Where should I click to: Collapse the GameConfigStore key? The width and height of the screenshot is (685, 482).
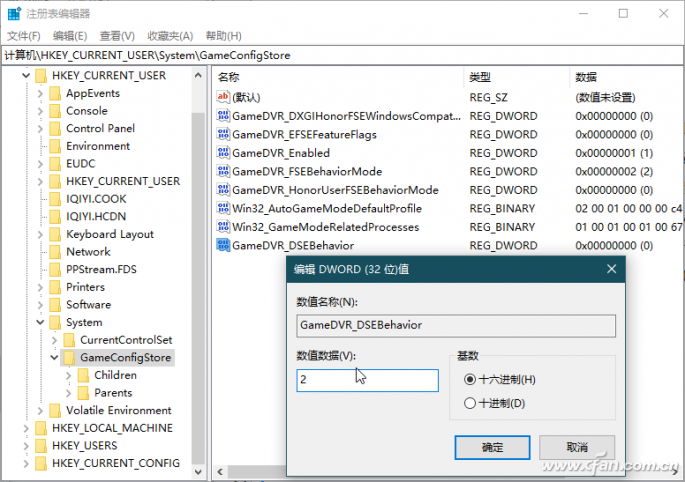54,357
